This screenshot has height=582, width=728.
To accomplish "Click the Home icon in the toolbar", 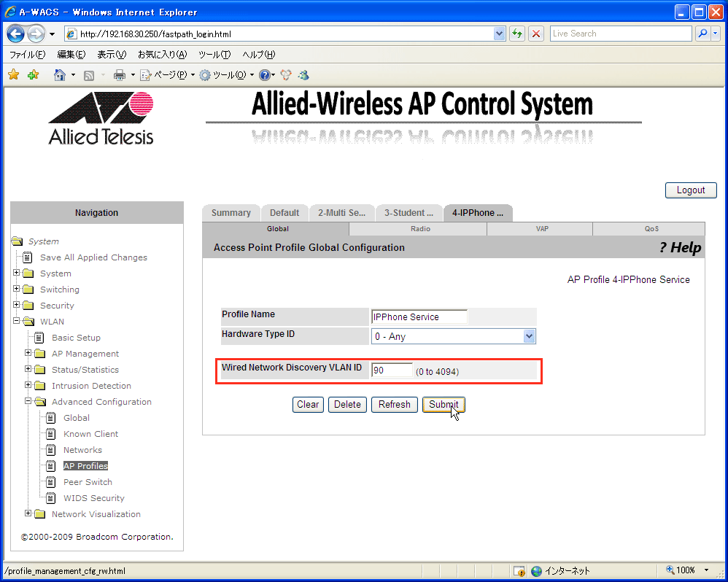I will (x=59, y=74).
